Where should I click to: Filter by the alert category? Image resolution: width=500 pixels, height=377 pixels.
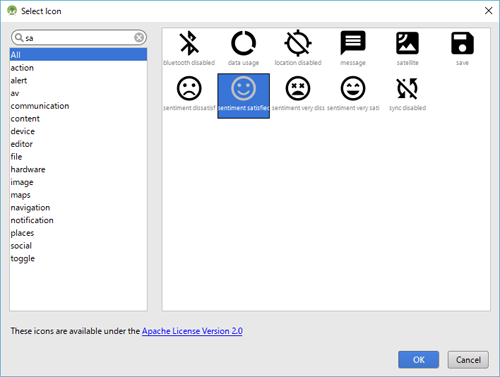point(78,80)
